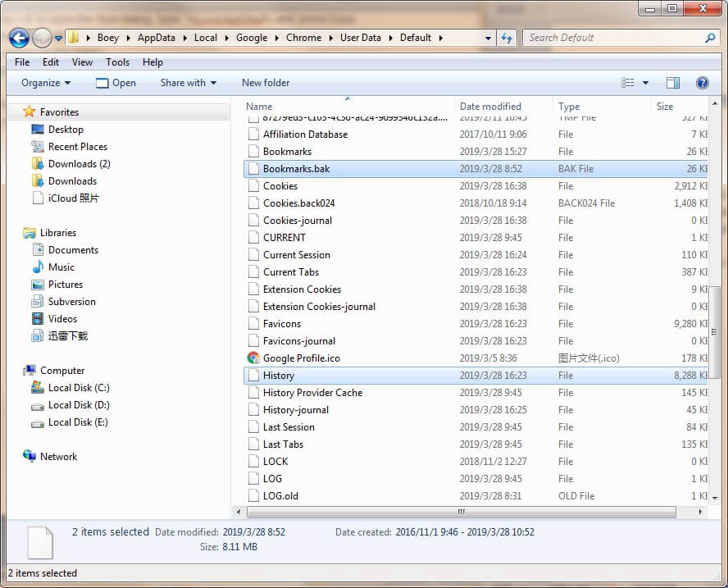Click the New folder button
The image size is (728, 588).
(x=266, y=83)
